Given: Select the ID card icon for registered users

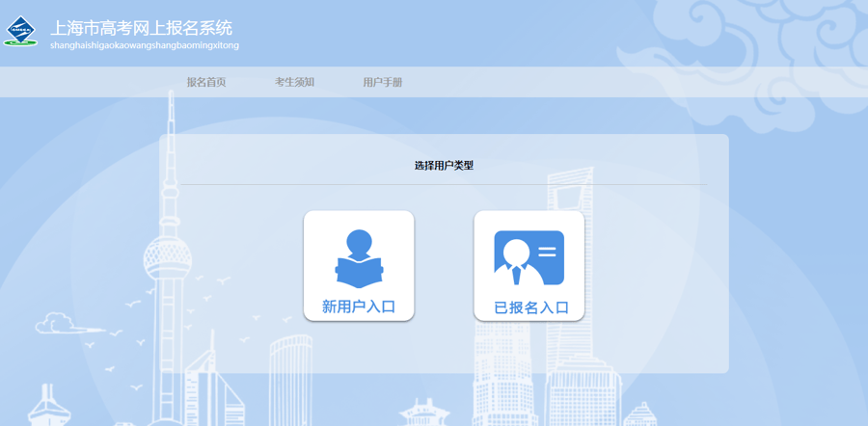Looking at the screenshot, I should click(529, 257).
